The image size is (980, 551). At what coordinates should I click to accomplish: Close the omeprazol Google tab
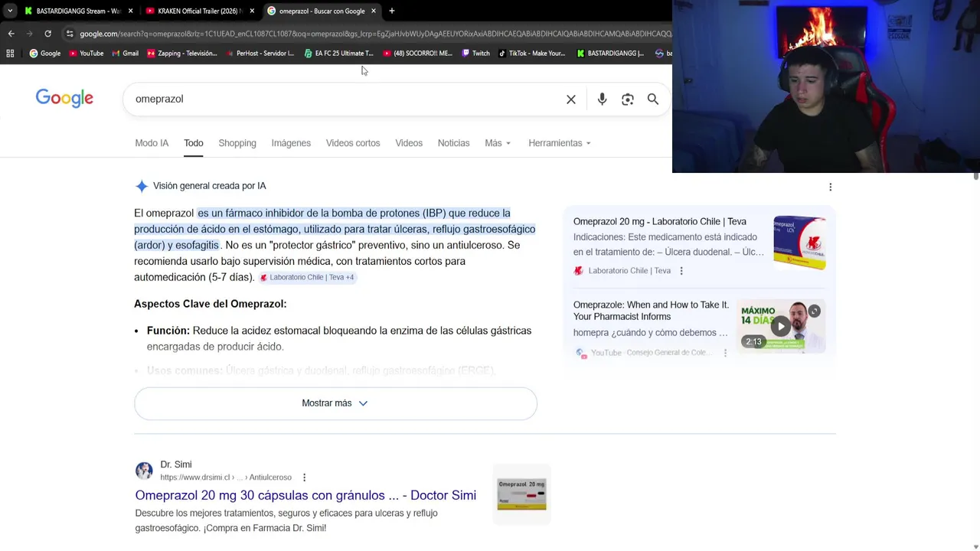[374, 11]
